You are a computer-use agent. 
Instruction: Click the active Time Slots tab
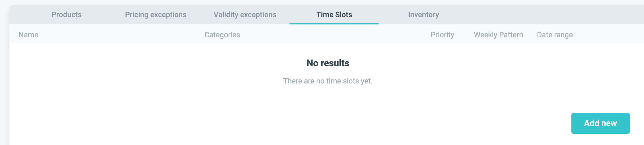[x=334, y=14]
